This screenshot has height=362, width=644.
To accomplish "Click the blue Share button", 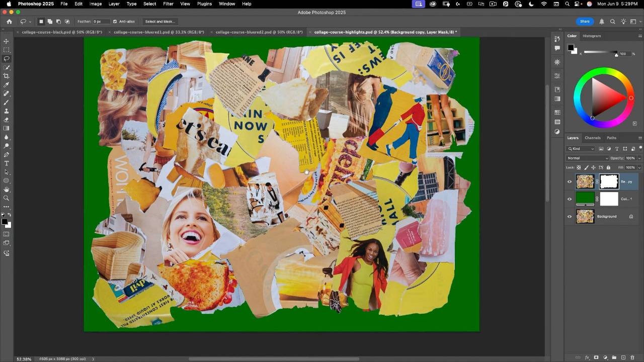I will (585, 22).
